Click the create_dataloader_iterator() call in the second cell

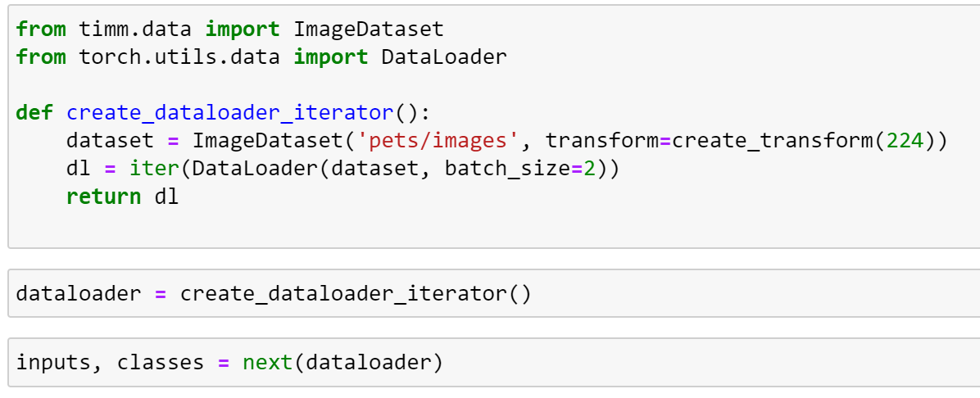coord(356,293)
